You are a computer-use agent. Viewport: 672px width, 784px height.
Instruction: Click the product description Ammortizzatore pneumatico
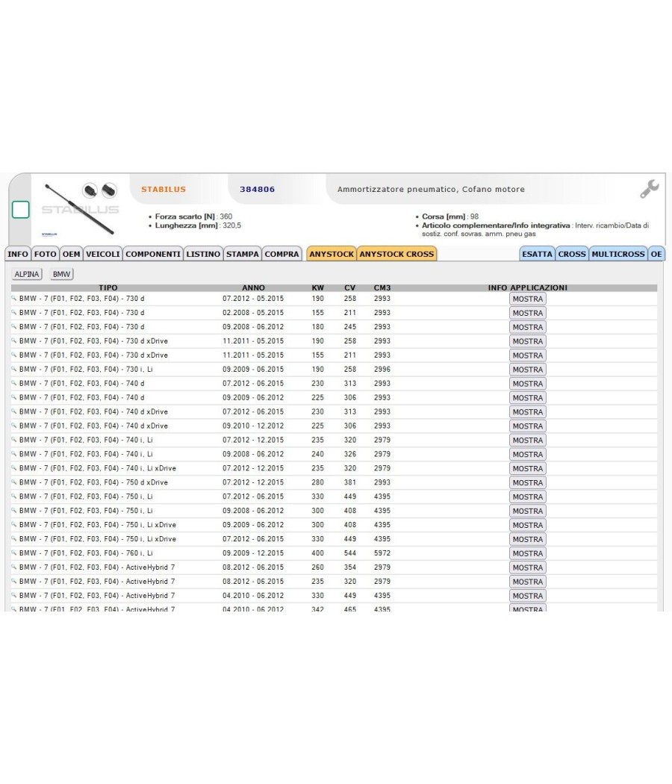[431, 190]
